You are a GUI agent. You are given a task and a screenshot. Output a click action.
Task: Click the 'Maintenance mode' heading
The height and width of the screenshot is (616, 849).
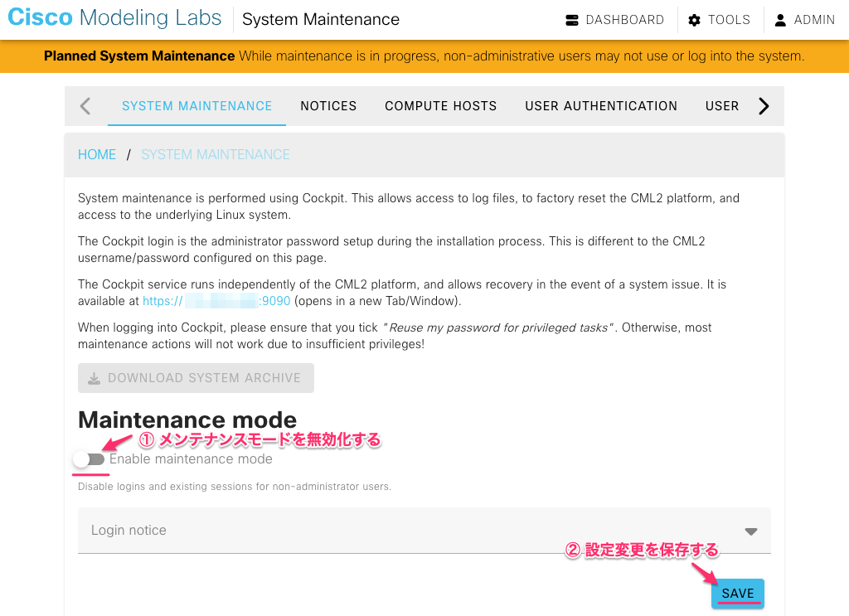click(187, 420)
